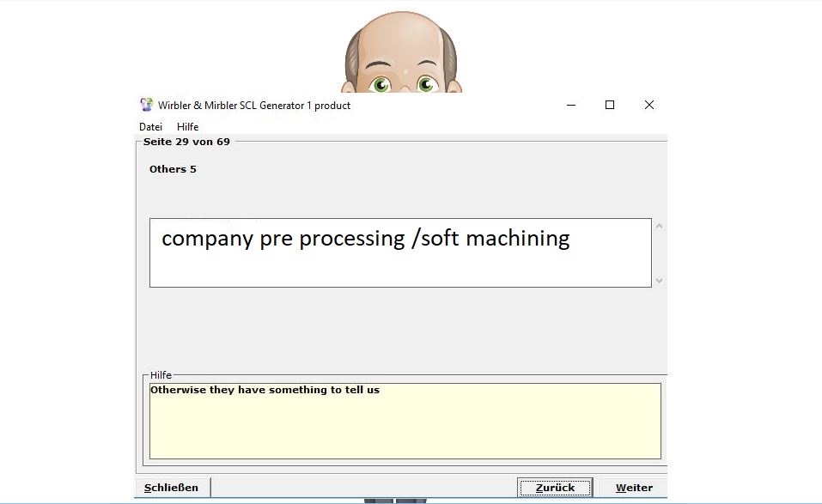Click the scroll down arrow beside text field
The height and width of the screenshot is (504, 822).
pyautogui.click(x=659, y=280)
